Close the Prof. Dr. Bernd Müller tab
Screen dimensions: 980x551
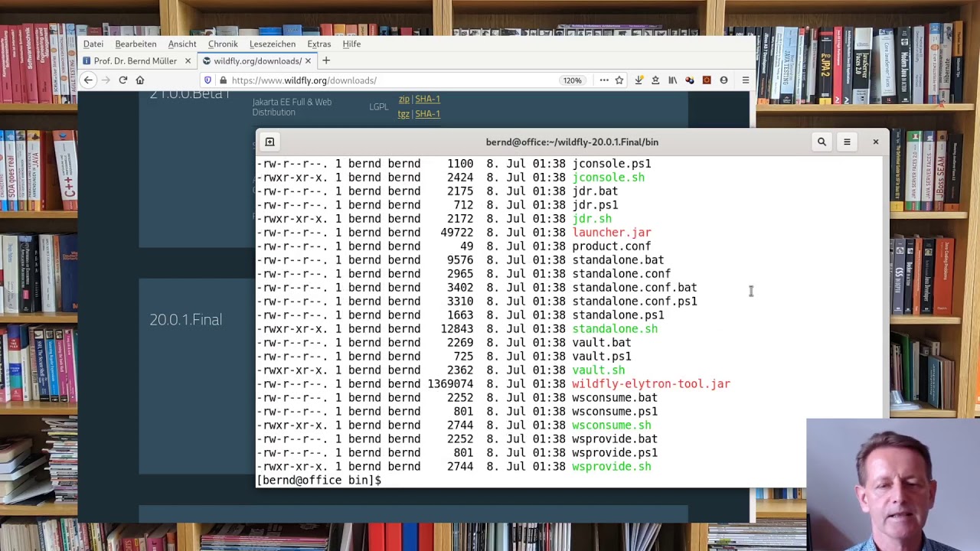click(x=188, y=60)
